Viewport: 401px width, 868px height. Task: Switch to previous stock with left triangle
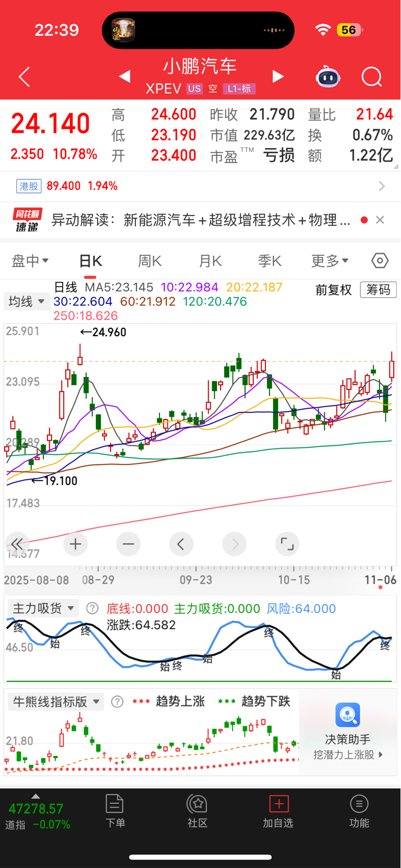[x=124, y=77]
